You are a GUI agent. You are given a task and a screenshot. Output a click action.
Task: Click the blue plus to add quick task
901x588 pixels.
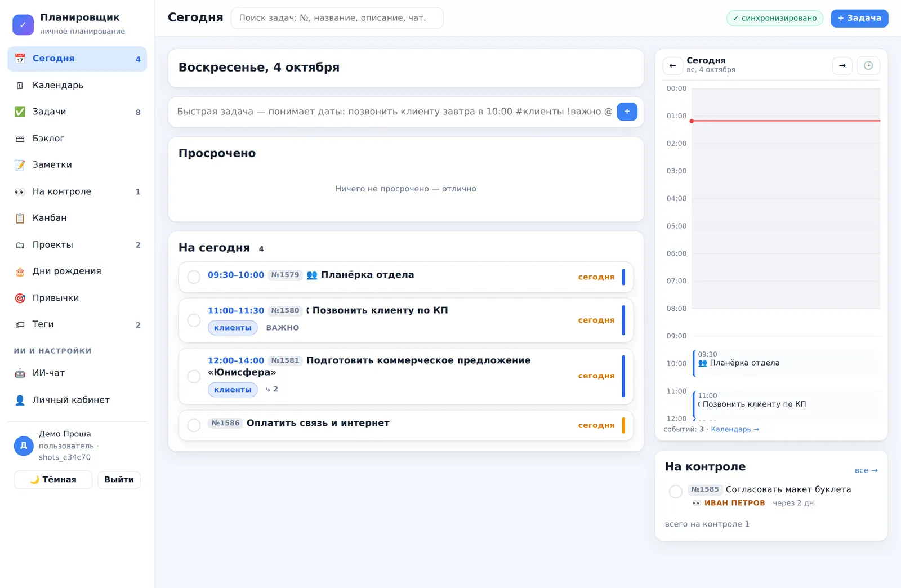click(x=627, y=112)
